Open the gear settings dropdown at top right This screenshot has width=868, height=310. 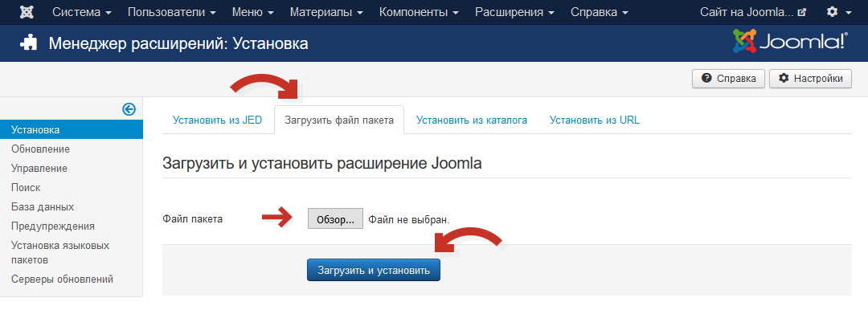(x=838, y=11)
